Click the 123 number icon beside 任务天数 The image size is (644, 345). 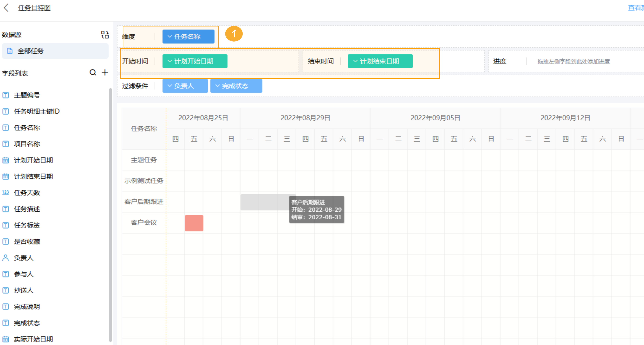[x=6, y=192]
